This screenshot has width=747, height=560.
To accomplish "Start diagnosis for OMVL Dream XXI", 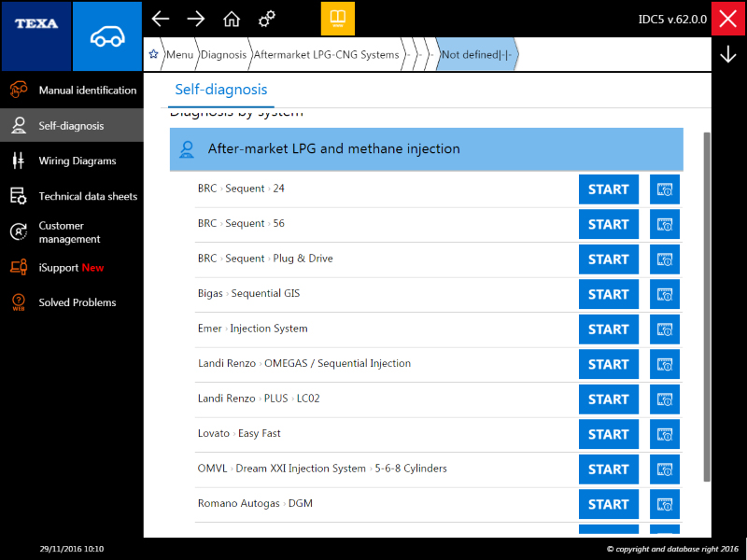I will coord(609,469).
